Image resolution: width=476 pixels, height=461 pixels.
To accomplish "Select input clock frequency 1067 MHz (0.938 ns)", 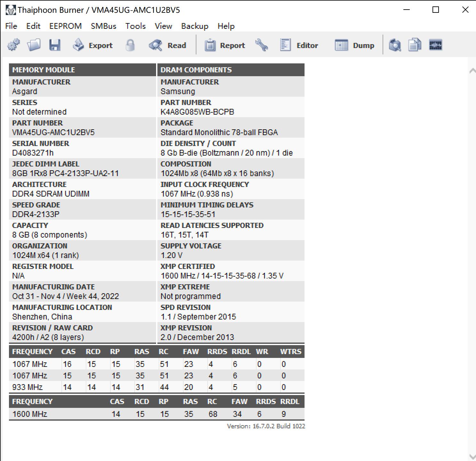I will pyautogui.click(x=197, y=194).
